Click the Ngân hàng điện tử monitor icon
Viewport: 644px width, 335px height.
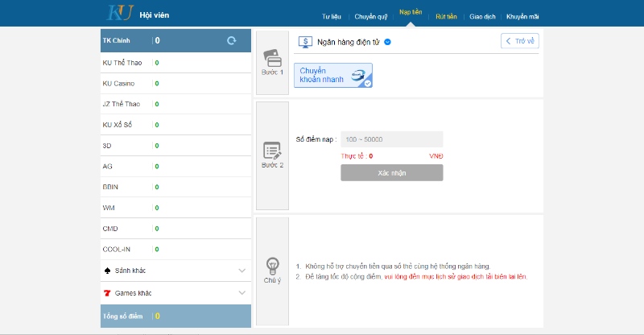click(306, 41)
